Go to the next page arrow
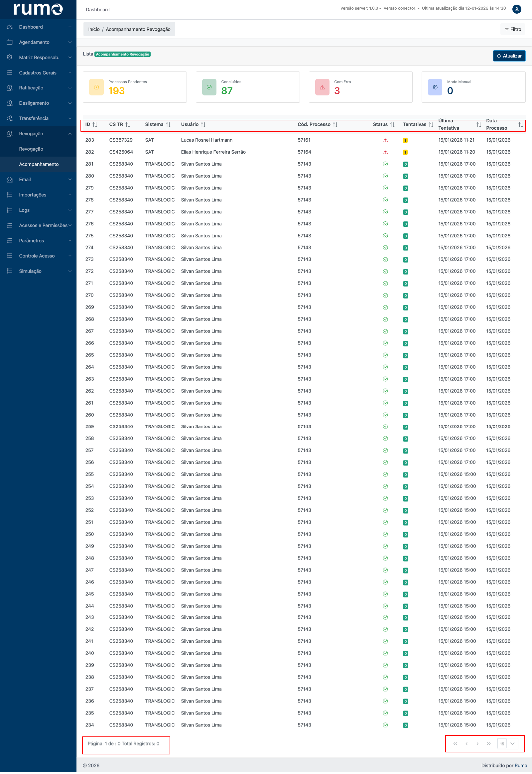The width and height of the screenshot is (532, 774). [x=477, y=744]
